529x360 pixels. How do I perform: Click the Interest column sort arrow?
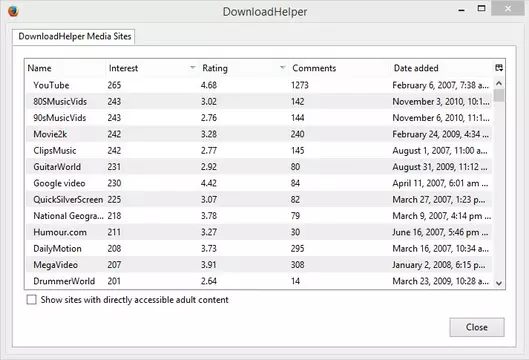click(x=193, y=68)
